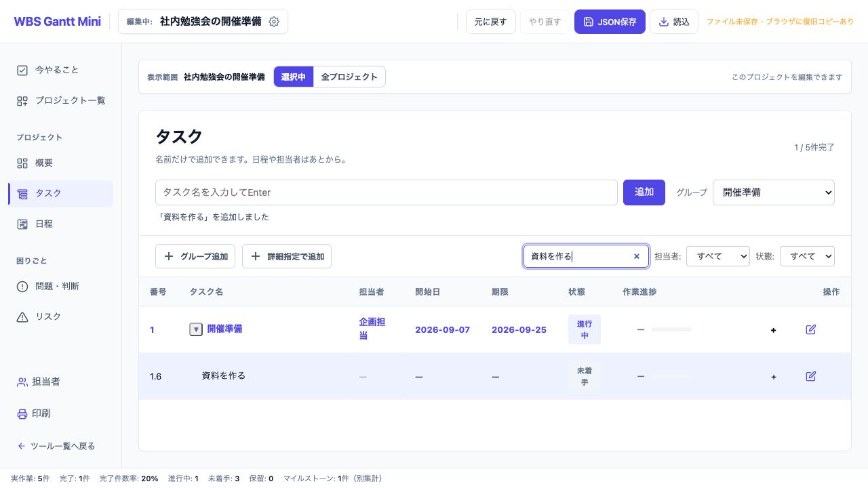Viewport: 868px width, 488px height.
Task: Click the 日程 calendar icon
Action: pos(22,224)
